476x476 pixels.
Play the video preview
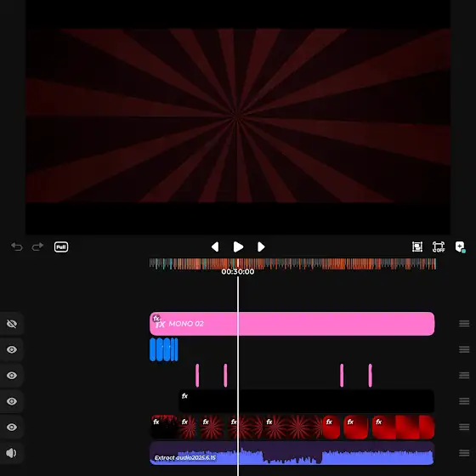238,246
